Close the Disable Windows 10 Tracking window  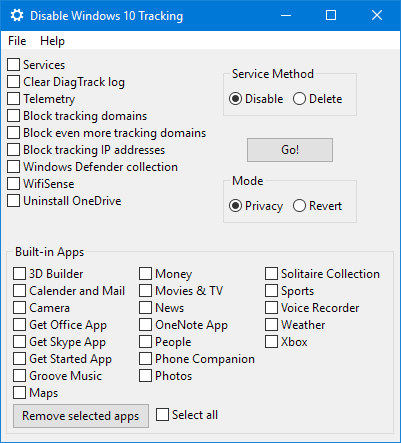tap(377, 15)
